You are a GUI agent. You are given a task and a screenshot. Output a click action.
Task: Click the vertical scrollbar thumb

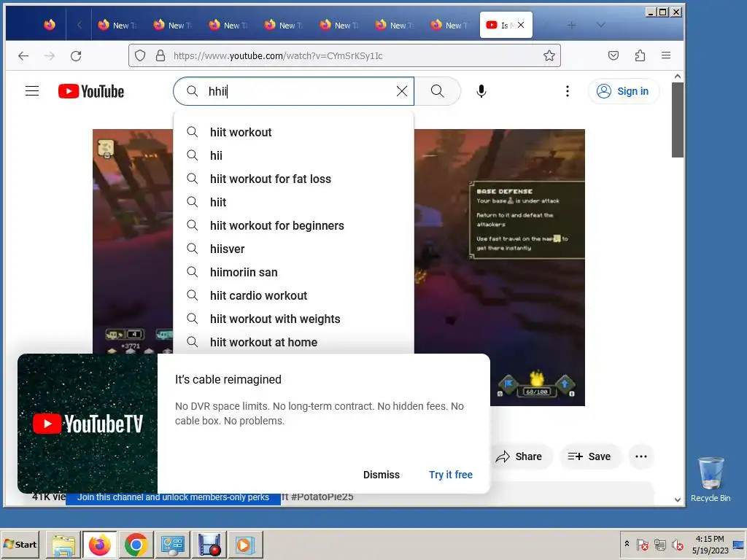click(x=678, y=120)
